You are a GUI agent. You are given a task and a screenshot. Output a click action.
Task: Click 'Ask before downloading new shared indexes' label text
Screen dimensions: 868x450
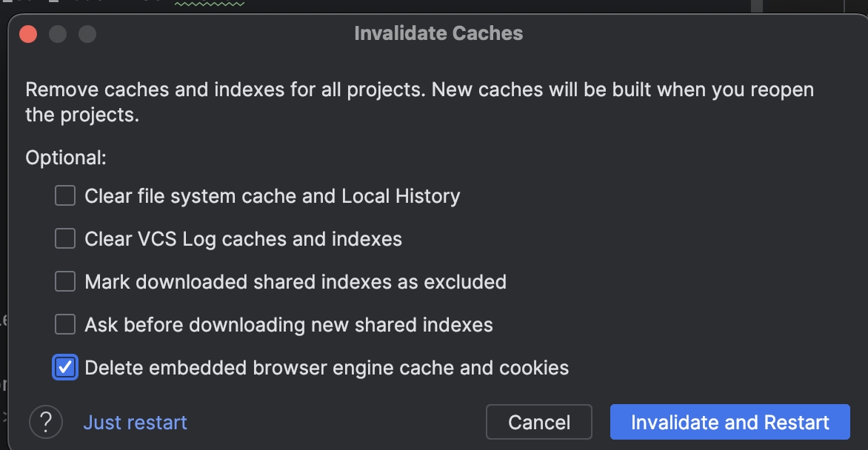289,325
